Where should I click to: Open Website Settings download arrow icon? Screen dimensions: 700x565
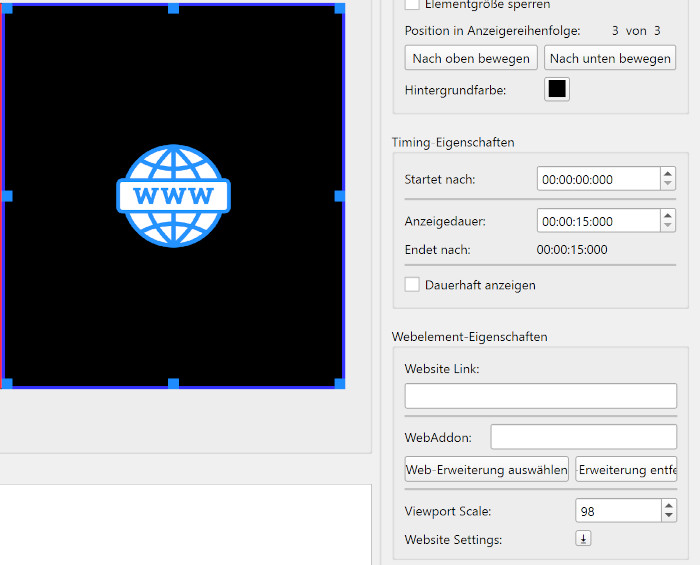pyautogui.click(x=583, y=538)
